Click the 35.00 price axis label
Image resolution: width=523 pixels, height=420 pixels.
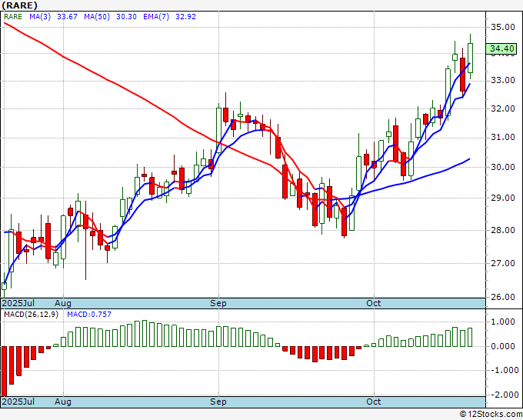click(503, 27)
